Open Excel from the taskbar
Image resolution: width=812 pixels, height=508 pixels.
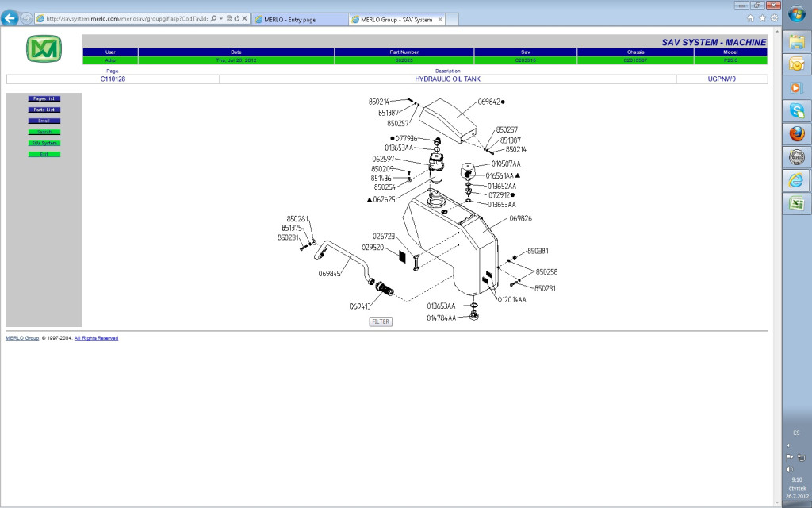(797, 204)
